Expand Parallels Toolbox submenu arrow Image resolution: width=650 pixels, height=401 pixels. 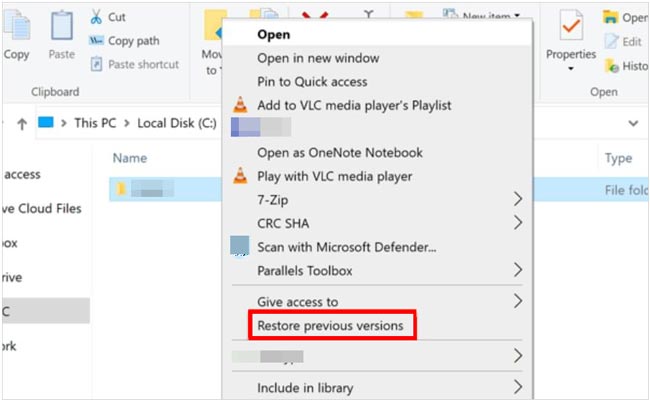tap(517, 270)
